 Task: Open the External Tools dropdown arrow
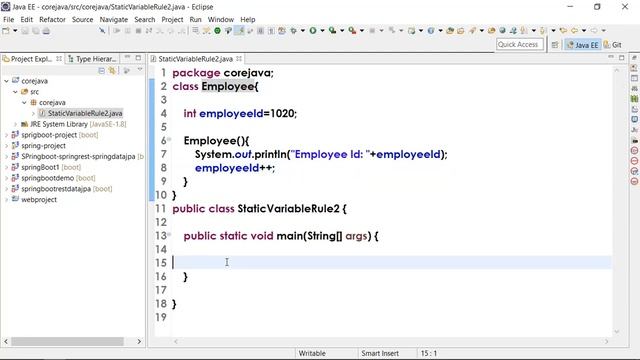pos(362,31)
